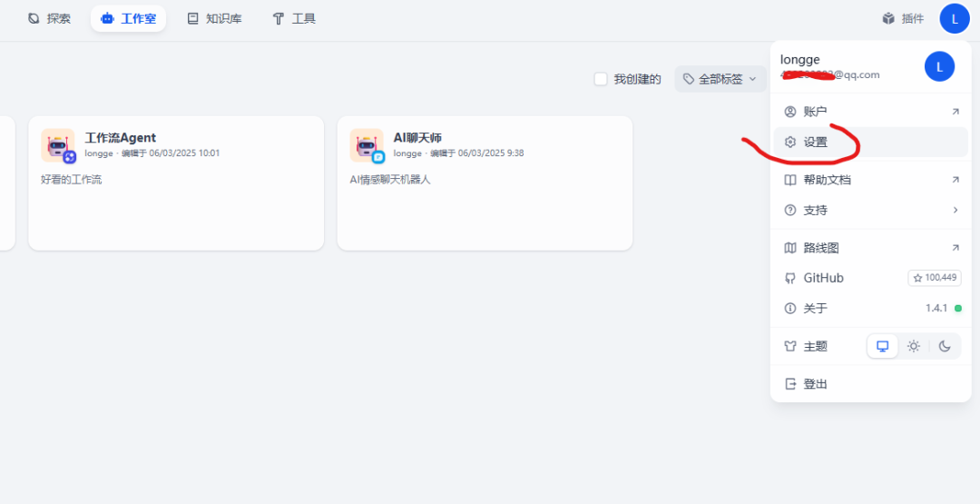Click the shirt icon beside 主题

tap(790, 346)
